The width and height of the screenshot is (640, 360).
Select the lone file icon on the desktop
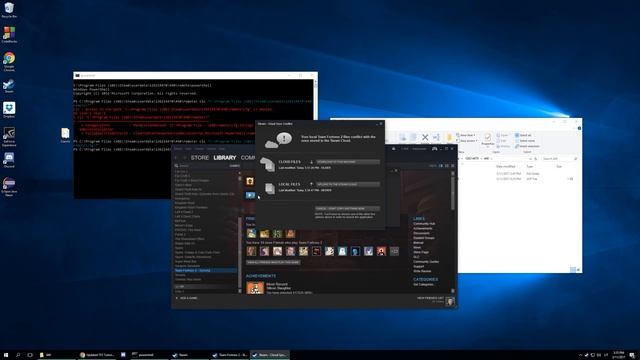tap(65, 135)
